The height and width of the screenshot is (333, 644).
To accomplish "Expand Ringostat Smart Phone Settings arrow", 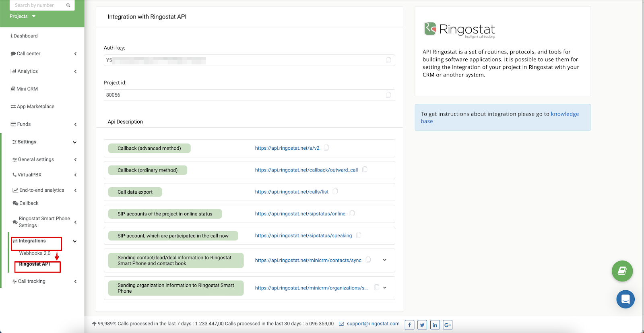I will pyautogui.click(x=75, y=222).
